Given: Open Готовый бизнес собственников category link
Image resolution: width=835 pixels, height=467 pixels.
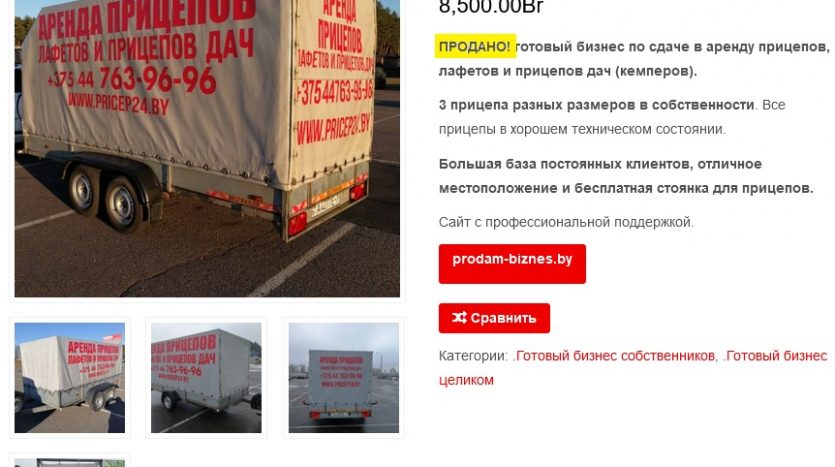Looking at the screenshot, I should (613, 356).
